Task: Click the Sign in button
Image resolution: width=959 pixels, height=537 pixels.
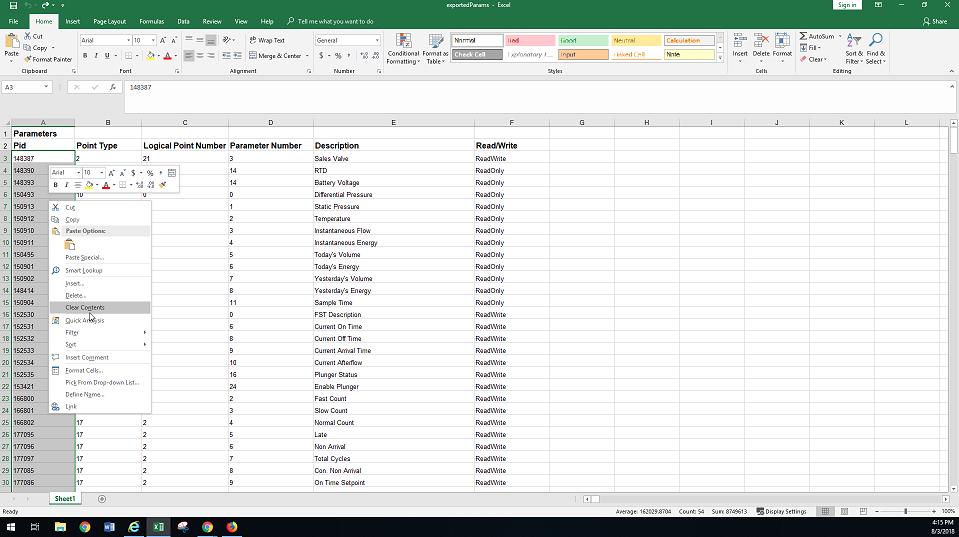Action: point(847,5)
